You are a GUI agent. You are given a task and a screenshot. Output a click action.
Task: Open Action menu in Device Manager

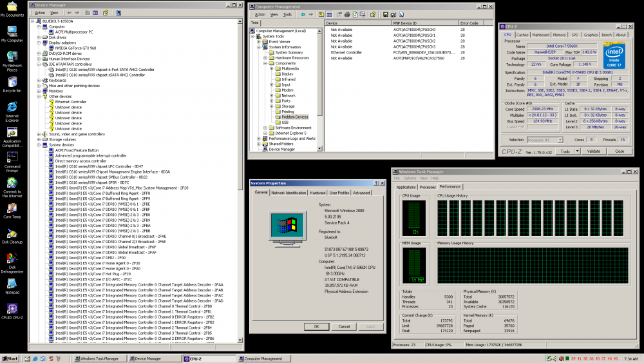[40, 13]
